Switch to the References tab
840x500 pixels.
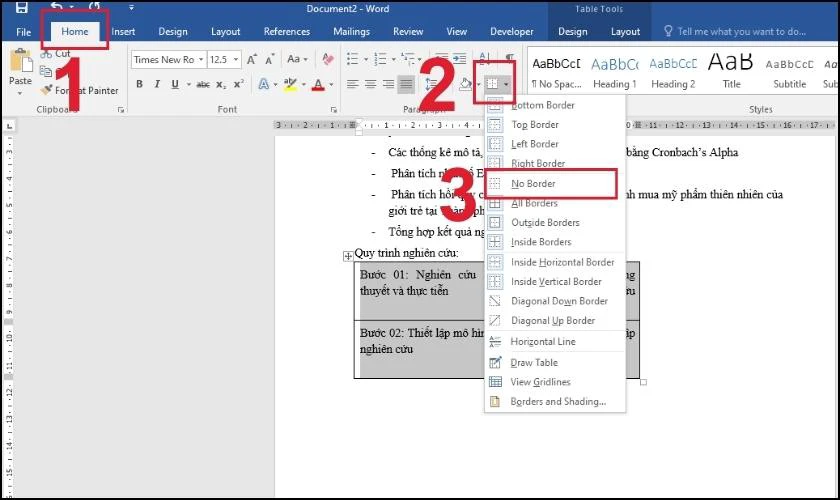(287, 32)
